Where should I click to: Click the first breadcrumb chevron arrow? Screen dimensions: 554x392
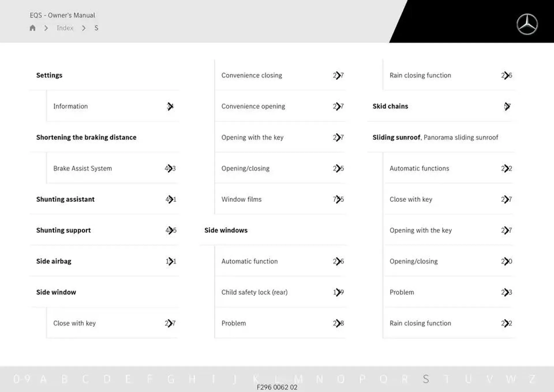pyautogui.click(x=46, y=28)
